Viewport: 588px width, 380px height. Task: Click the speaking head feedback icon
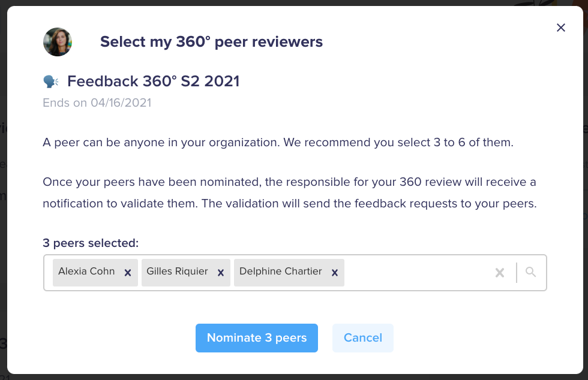50,82
